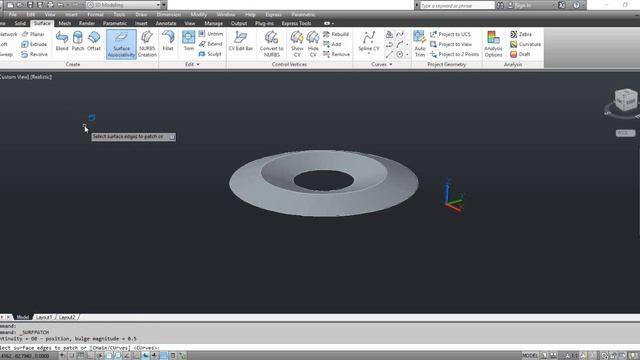Click the ViewCube in the viewport
Image resolution: width=640 pixels, height=360 pixels.
pyautogui.click(x=626, y=100)
